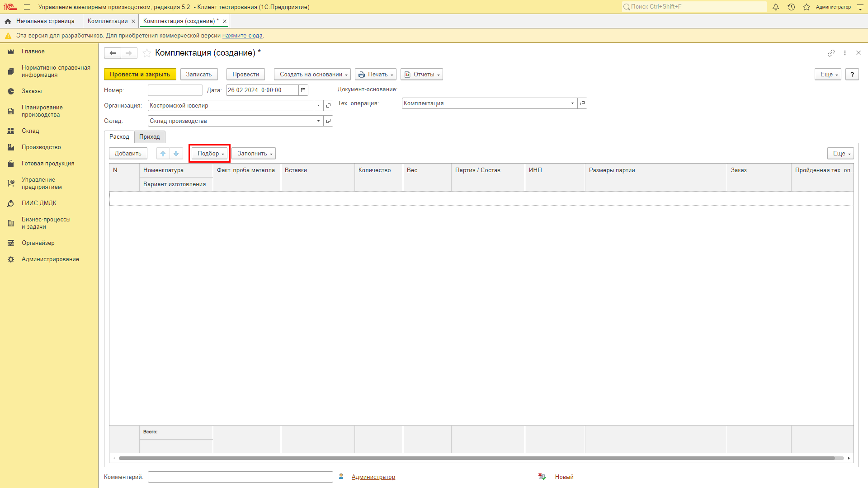Viewport: 868px width, 488px height.
Task: Expand the Склад dropdown arrow
Action: click(x=319, y=121)
